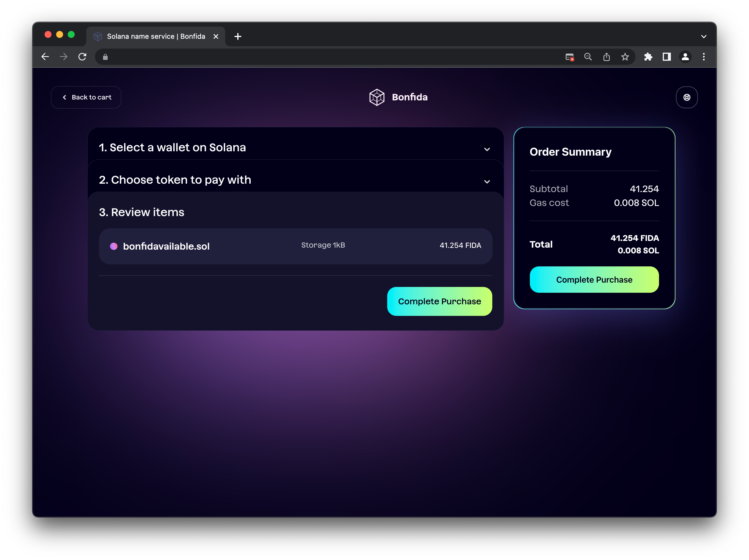Click the Bonfida favicon in the tab
The width and height of the screenshot is (749, 560).
(x=98, y=36)
